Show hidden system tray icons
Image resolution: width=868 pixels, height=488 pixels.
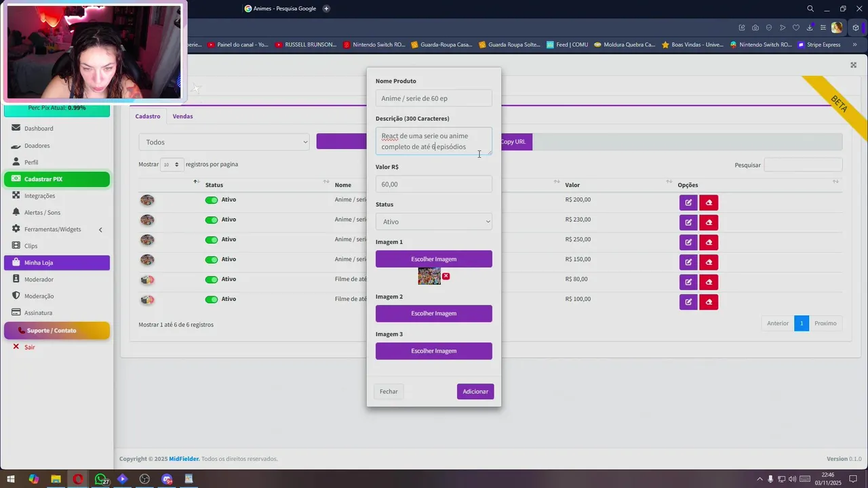tap(759, 479)
